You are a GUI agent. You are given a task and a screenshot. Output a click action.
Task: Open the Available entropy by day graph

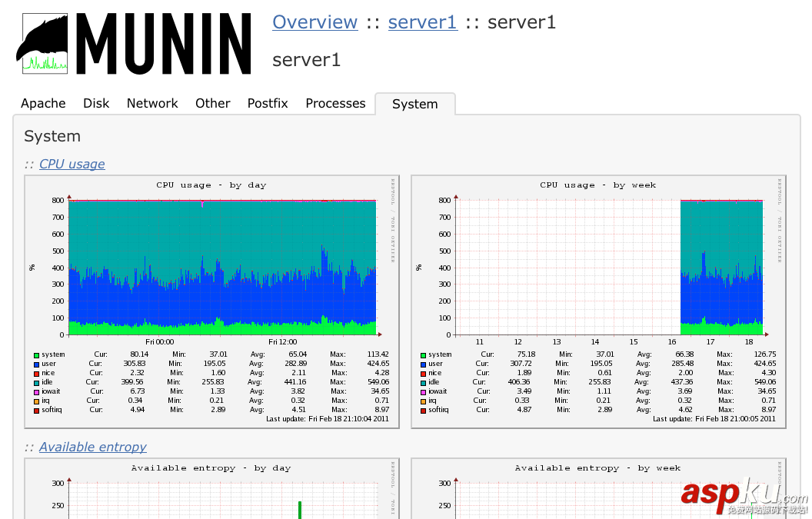pos(211,488)
